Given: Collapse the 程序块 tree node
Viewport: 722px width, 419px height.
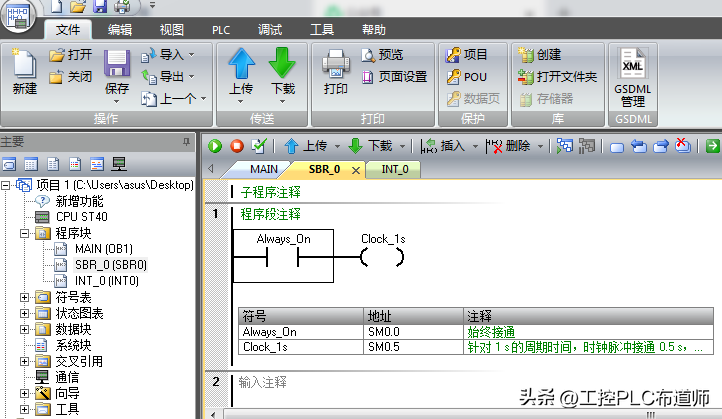Looking at the screenshot, I should tap(25, 233).
